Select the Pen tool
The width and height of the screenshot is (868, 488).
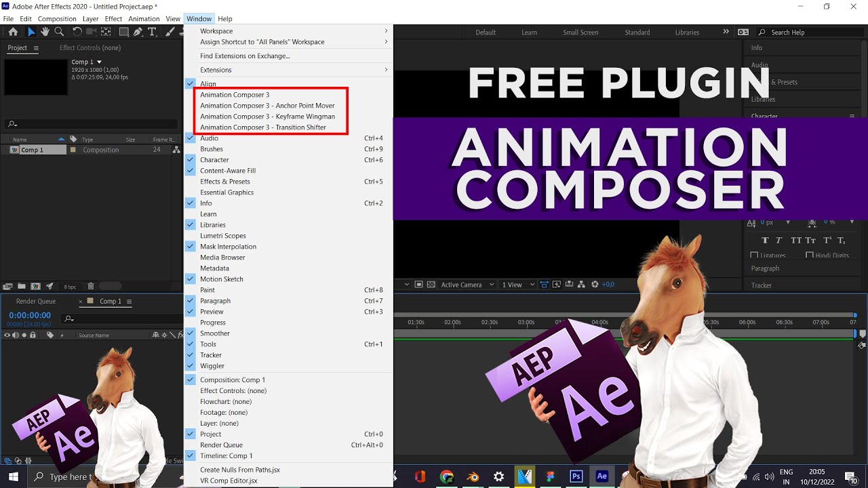138,32
